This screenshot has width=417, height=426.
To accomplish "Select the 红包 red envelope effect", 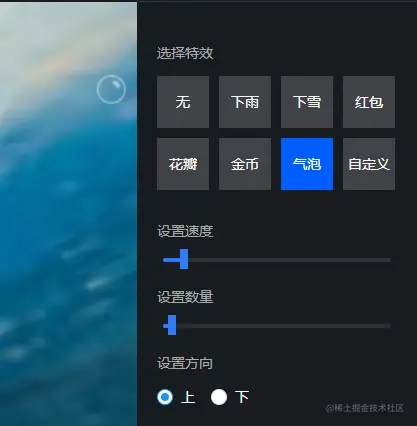I will click(369, 102).
